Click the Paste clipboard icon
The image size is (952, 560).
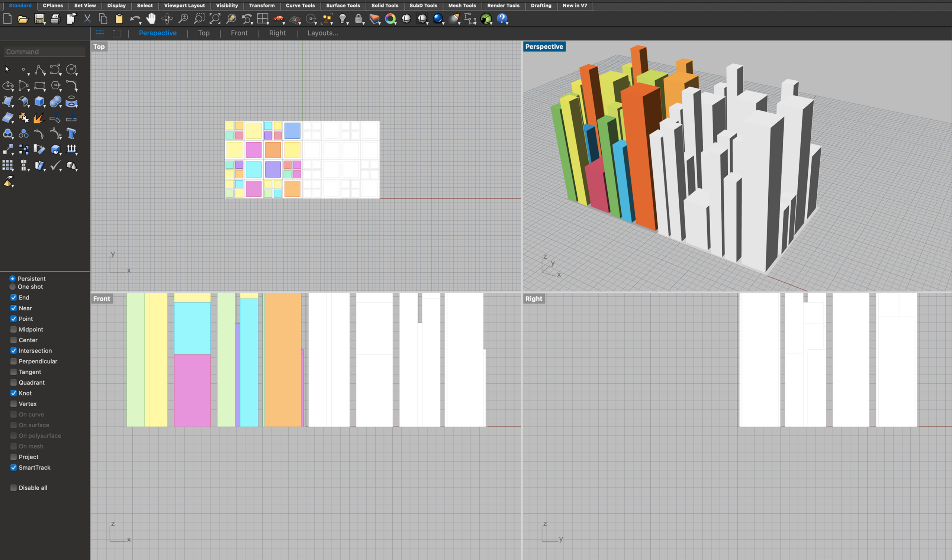(119, 19)
